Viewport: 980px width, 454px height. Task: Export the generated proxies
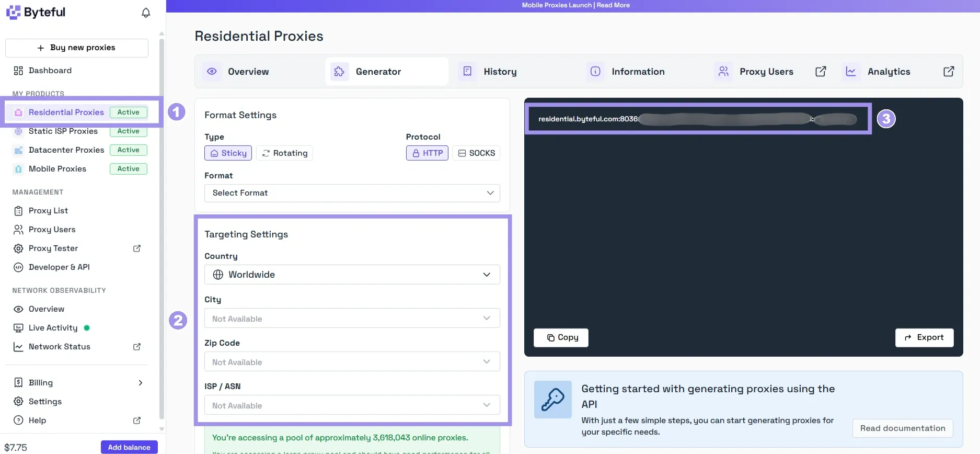point(924,337)
